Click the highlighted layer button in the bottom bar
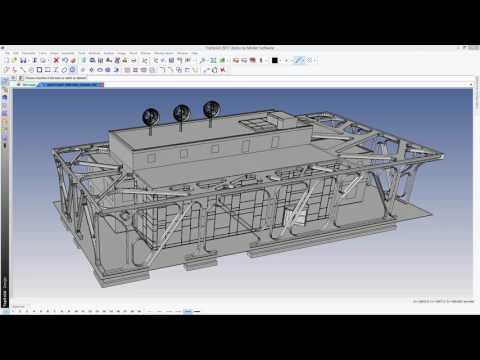 coord(188,311)
